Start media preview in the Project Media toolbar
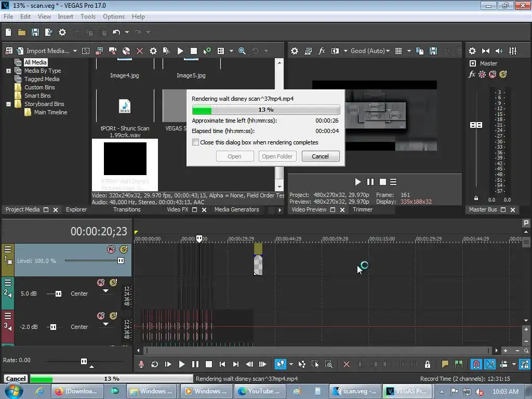This screenshot has width=532, height=399. click(x=180, y=51)
